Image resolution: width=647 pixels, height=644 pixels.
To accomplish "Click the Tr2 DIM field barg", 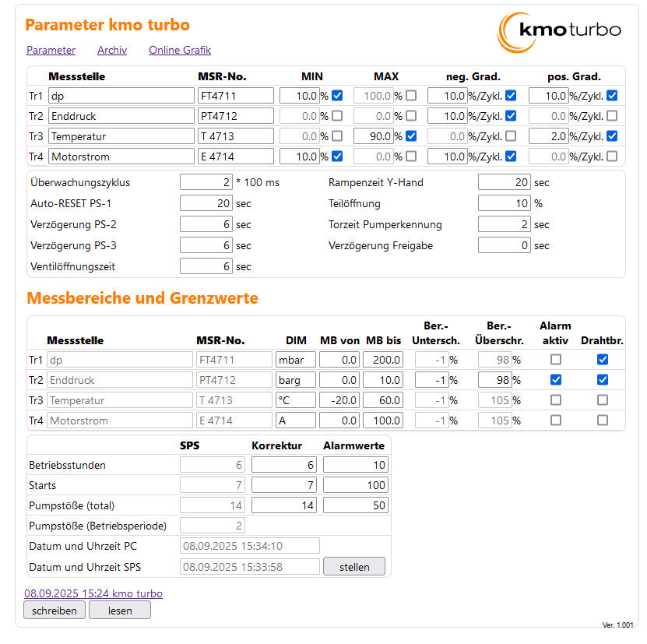I will pos(296,380).
